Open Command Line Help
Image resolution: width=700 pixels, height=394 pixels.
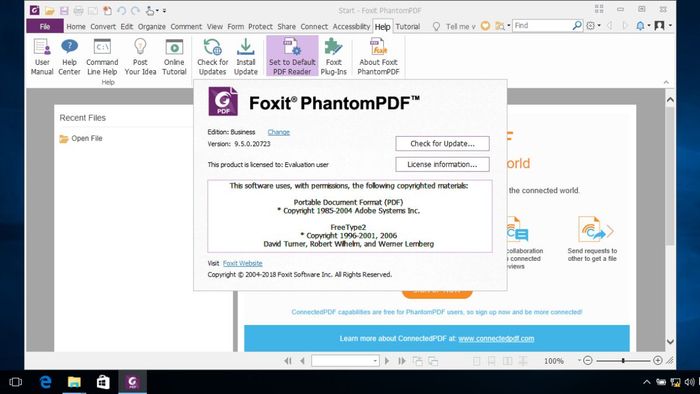pyautogui.click(x=102, y=57)
